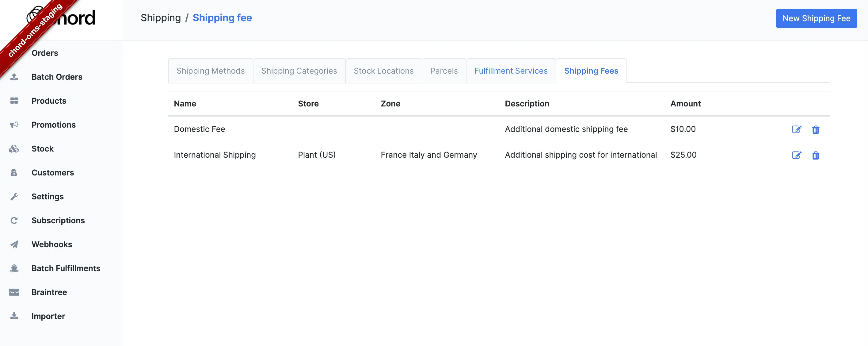Click the $10.00 amount cell

(x=683, y=129)
